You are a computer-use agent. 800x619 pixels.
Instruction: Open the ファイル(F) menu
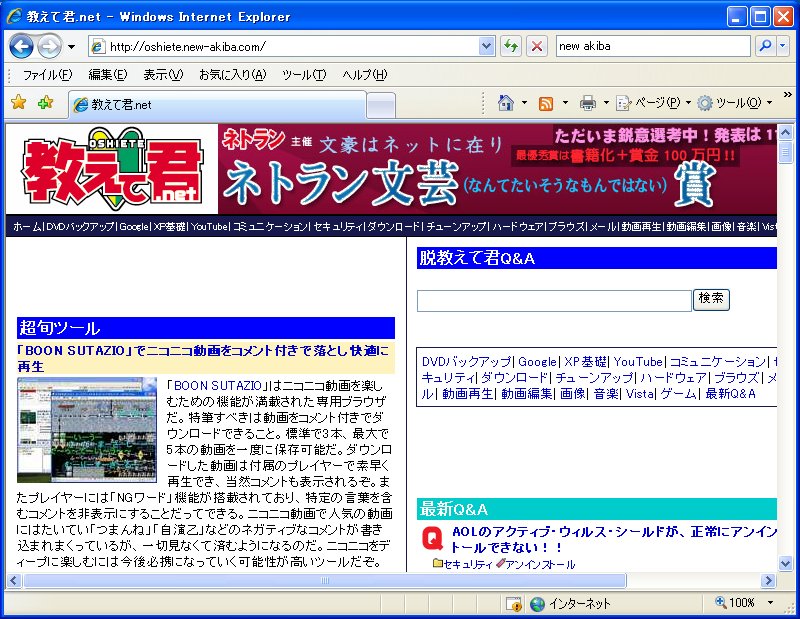[47, 75]
